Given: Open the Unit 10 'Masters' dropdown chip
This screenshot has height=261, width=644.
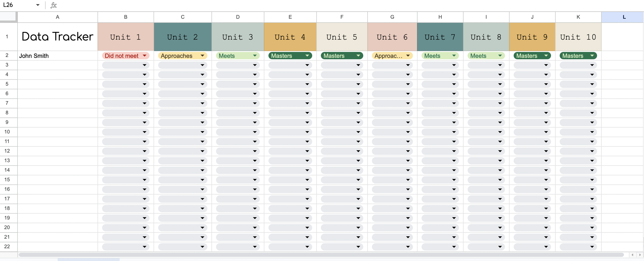Looking at the screenshot, I should click(x=578, y=56).
